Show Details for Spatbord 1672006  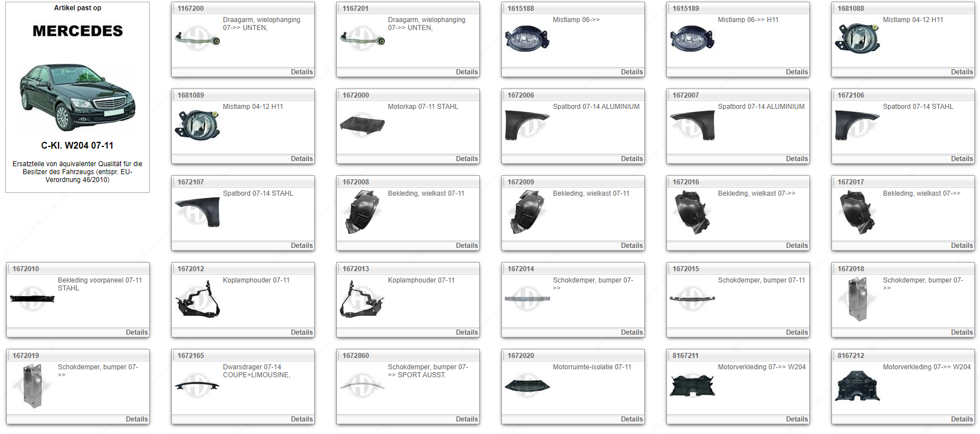coord(632,159)
